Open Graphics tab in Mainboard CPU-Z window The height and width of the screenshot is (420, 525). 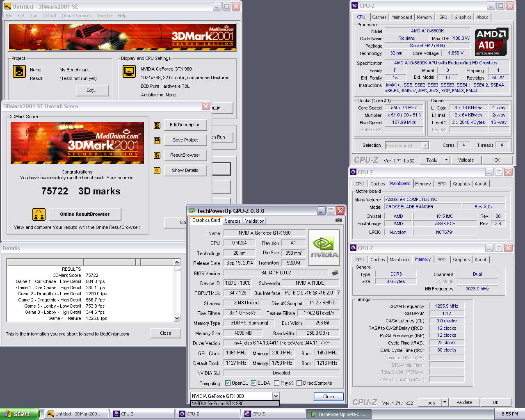(461, 184)
